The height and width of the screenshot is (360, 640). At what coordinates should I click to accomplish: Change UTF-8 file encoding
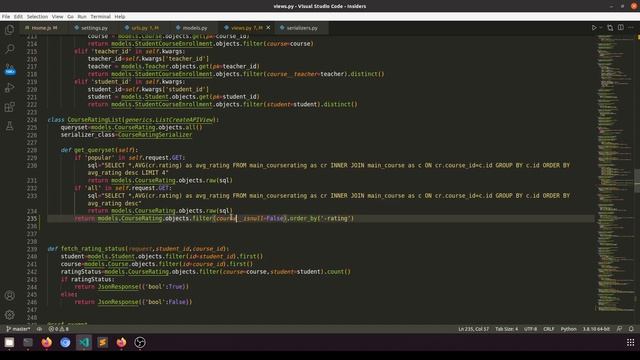530,329
